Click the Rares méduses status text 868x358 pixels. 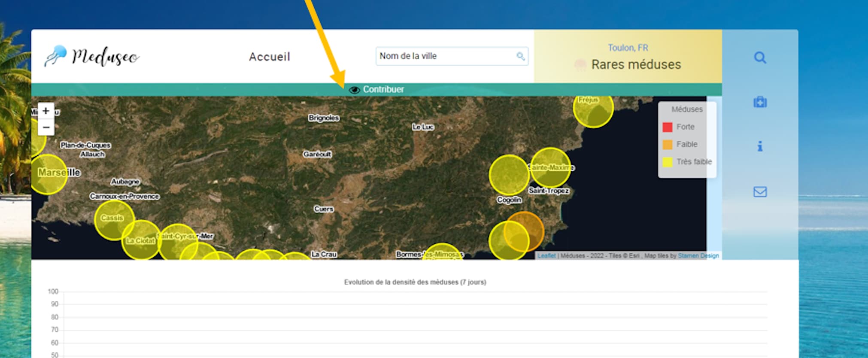click(x=636, y=64)
